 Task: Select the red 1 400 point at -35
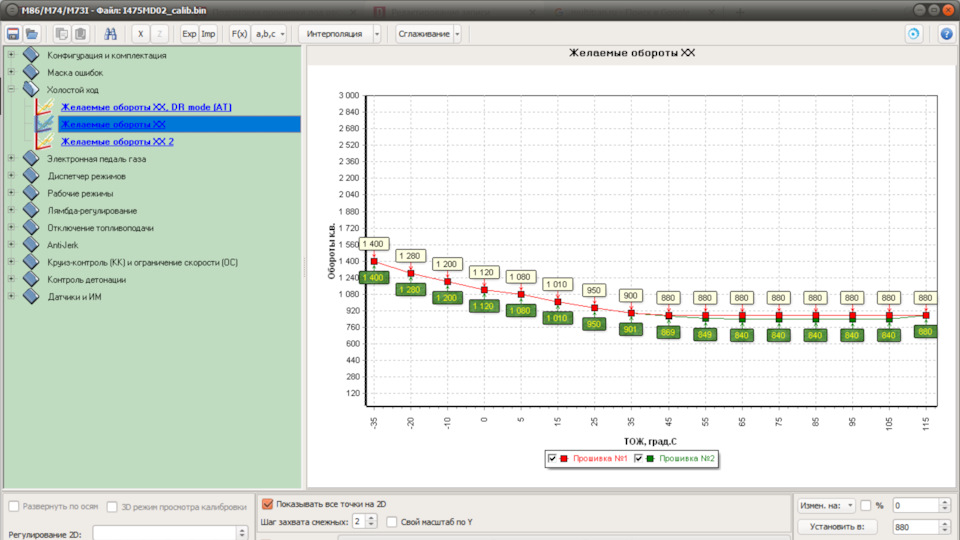pos(374,261)
